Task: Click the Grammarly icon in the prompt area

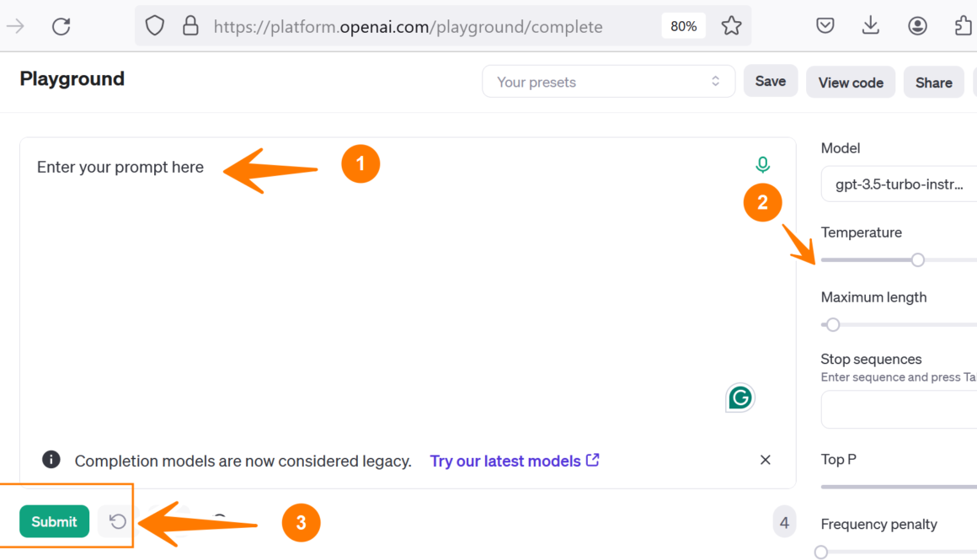Action: click(x=739, y=397)
